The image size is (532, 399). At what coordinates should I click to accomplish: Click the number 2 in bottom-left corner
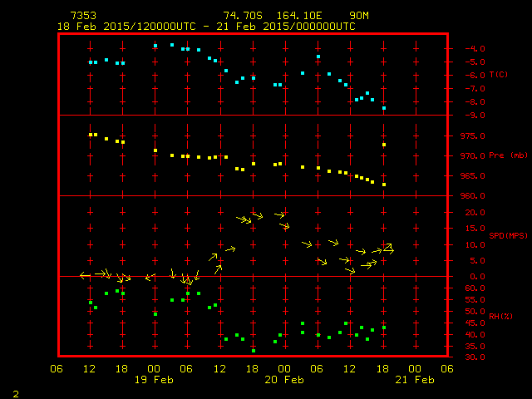pyautogui.click(x=15, y=392)
